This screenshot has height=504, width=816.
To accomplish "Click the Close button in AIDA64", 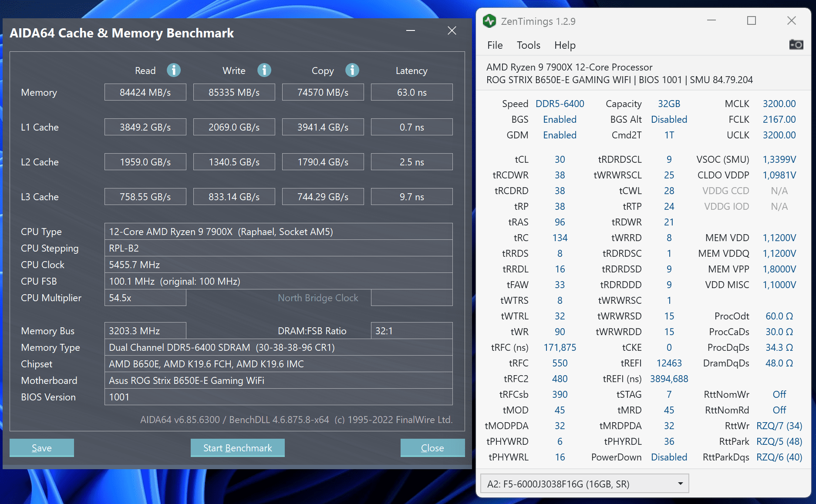I will (432, 448).
